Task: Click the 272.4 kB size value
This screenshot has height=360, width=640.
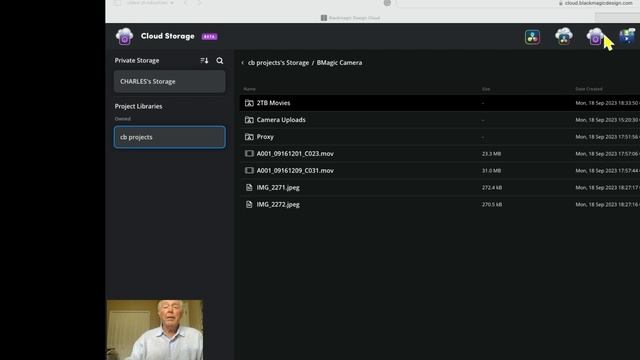Action: click(x=492, y=188)
